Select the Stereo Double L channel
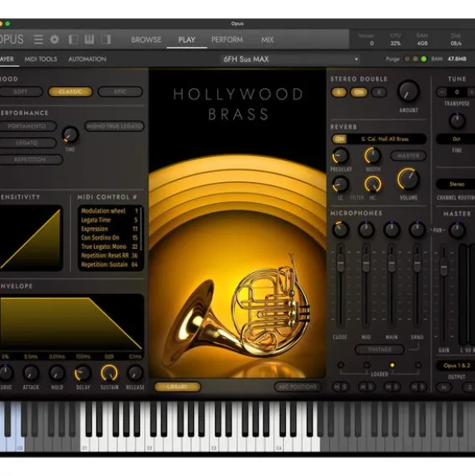 tap(339, 93)
